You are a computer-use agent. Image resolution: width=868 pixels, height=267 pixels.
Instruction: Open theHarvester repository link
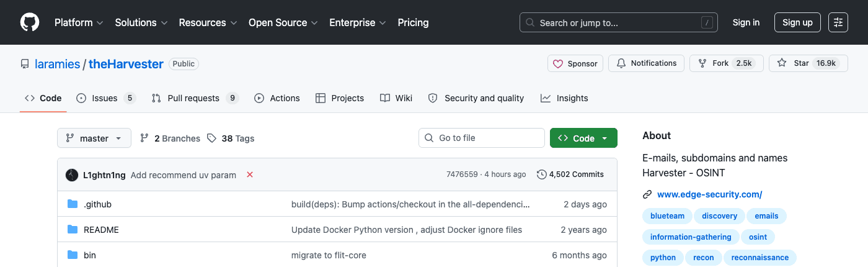[x=126, y=64]
